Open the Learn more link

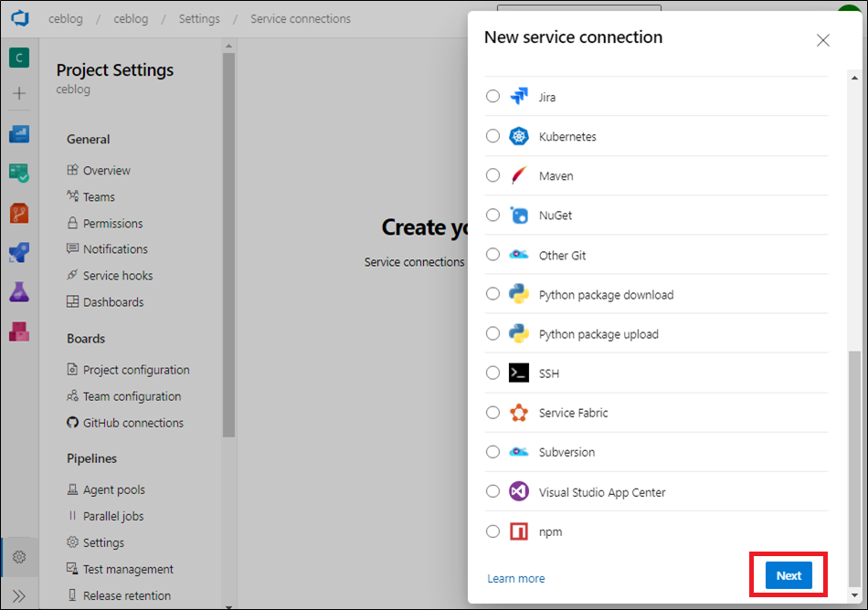coord(516,578)
